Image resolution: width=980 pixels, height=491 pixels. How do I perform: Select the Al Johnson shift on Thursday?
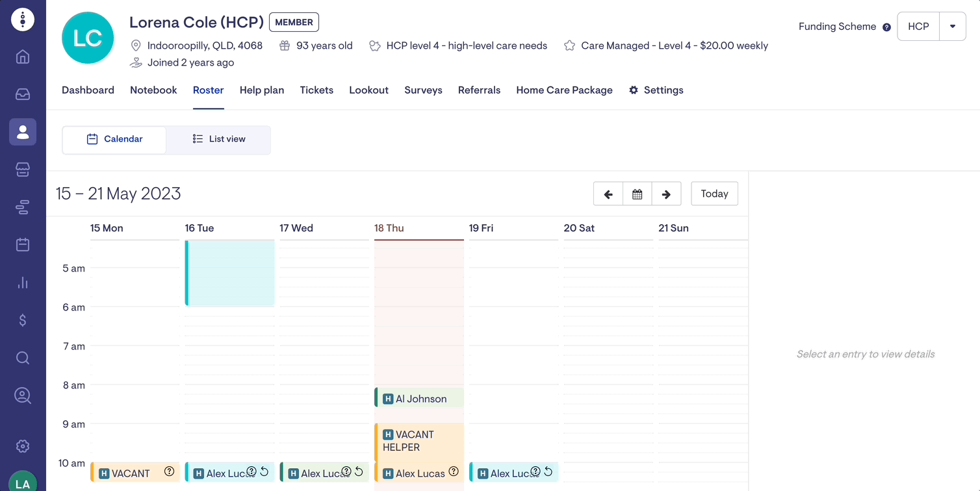coord(420,399)
